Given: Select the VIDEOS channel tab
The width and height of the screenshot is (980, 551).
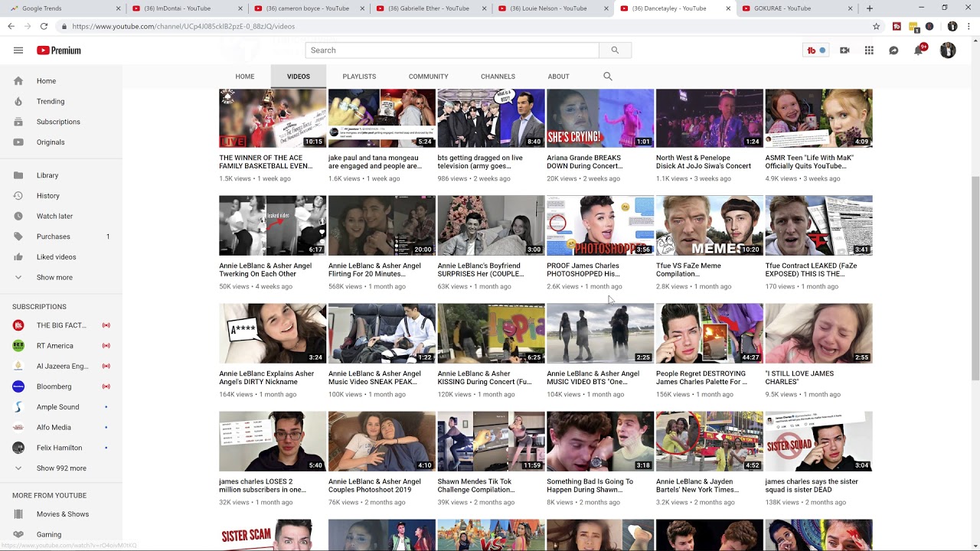Looking at the screenshot, I should pos(299,77).
